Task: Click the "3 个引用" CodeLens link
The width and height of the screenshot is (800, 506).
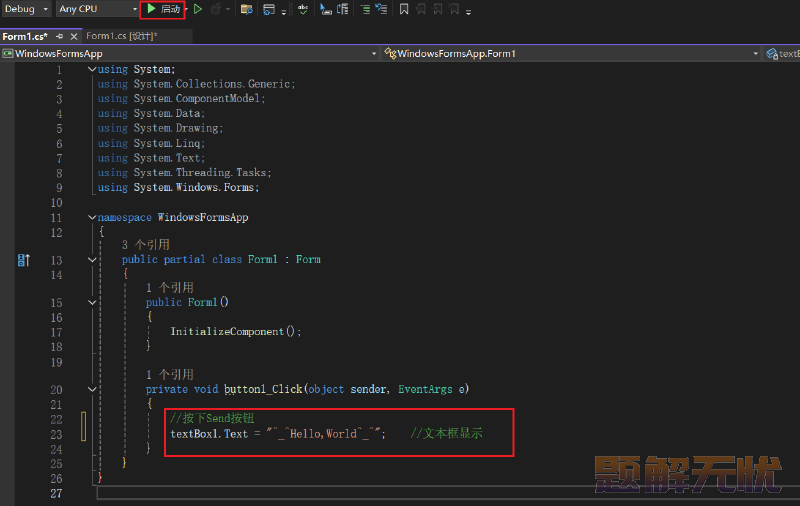Action: pyautogui.click(x=146, y=244)
